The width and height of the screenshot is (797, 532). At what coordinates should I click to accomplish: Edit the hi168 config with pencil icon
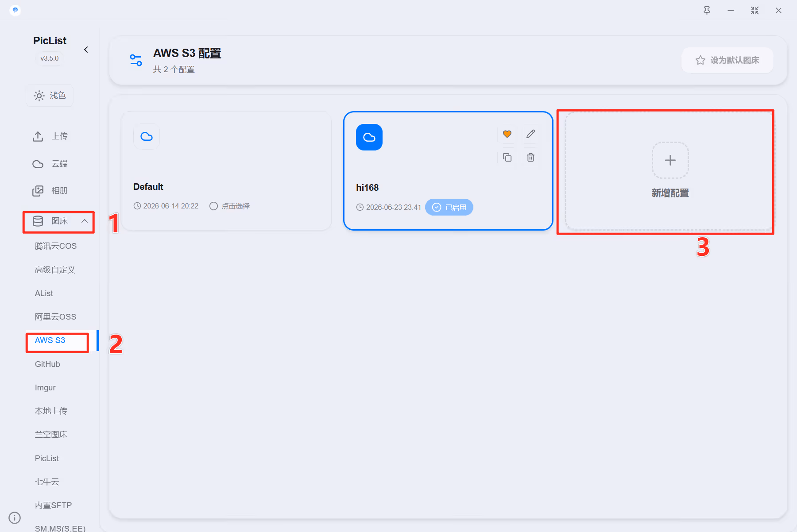tap(530, 134)
